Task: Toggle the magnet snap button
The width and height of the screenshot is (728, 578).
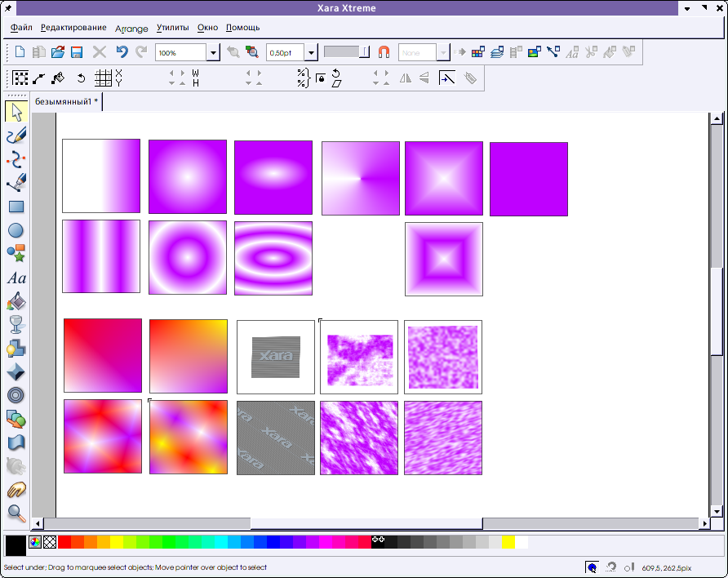Action: [x=384, y=52]
